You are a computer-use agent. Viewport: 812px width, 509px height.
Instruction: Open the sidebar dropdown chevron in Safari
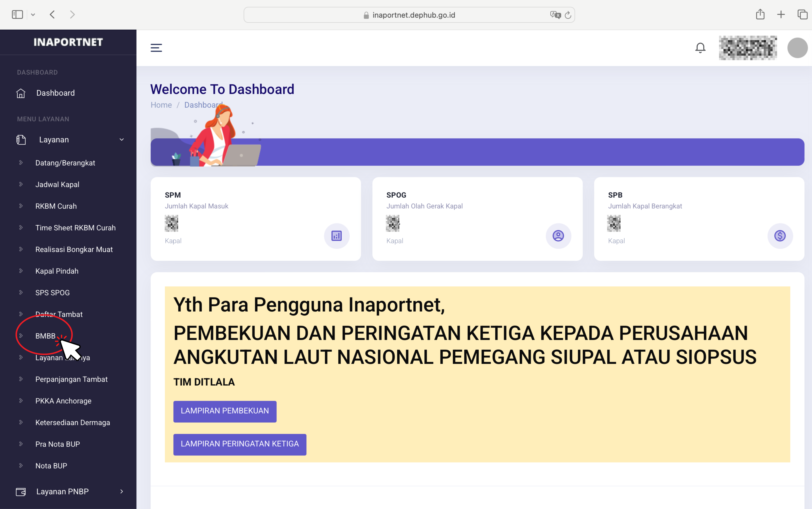click(x=33, y=14)
